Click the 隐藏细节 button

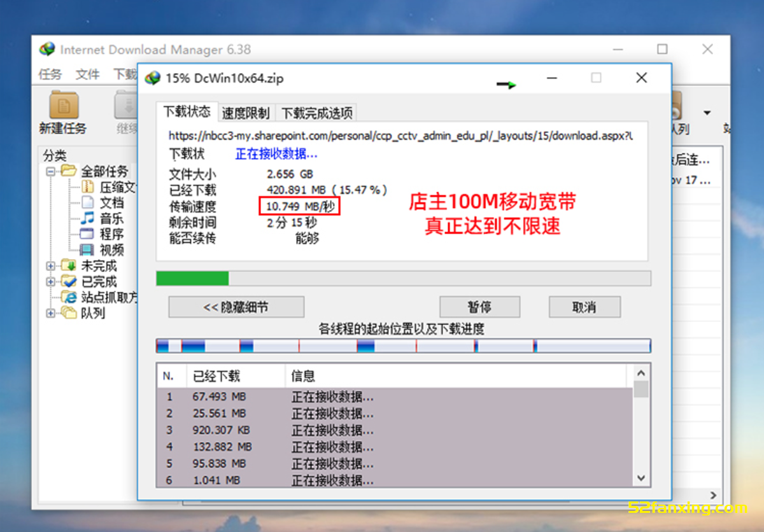coord(236,307)
